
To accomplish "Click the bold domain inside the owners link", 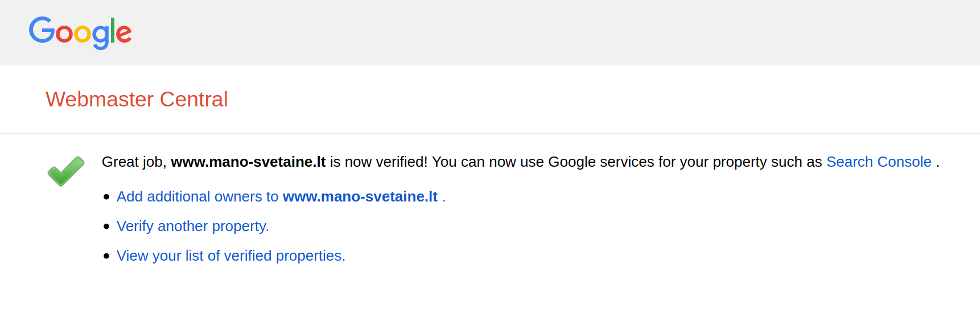I will coord(360,197).
